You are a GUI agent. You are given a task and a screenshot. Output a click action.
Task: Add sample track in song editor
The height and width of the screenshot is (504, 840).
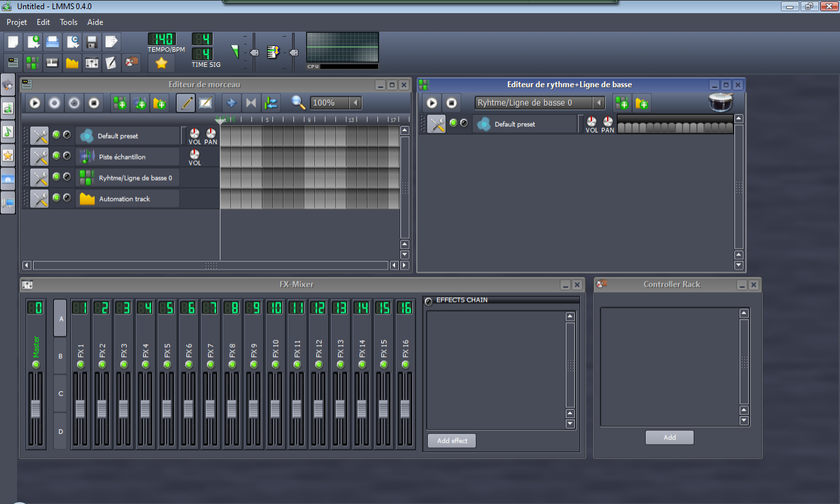pyautogui.click(x=139, y=102)
